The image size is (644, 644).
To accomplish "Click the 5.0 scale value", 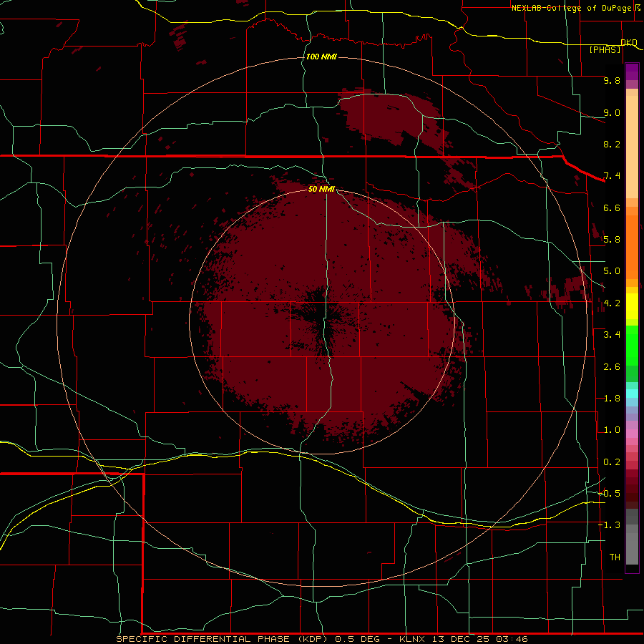I will (x=612, y=271).
